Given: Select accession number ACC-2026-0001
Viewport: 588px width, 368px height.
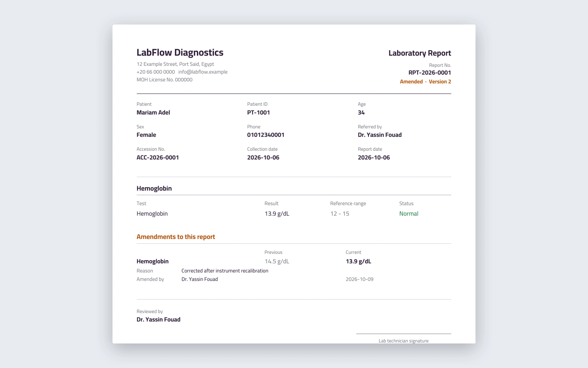Looking at the screenshot, I should pos(157,157).
